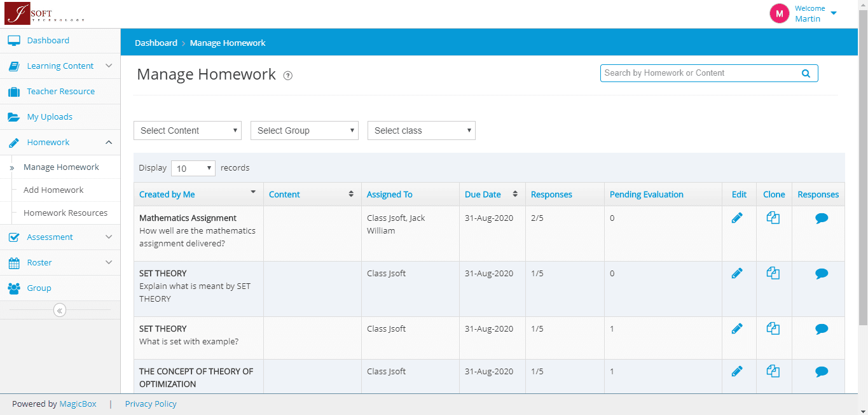Open Add Homework submenu item
Screen dimensions: 868x415
53,190
